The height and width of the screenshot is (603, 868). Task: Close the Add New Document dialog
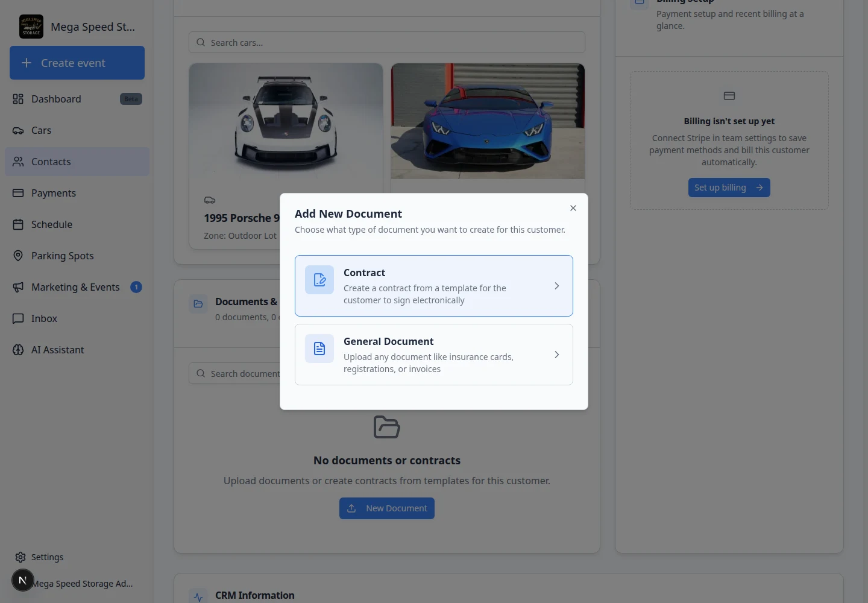tap(573, 208)
